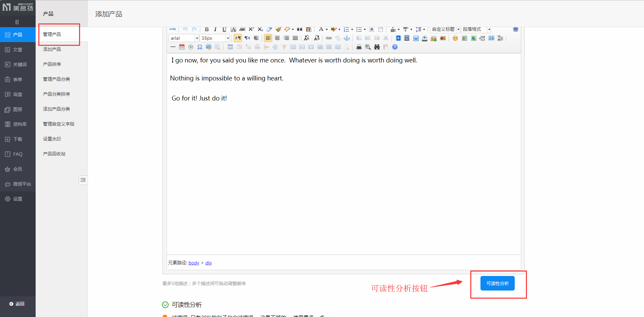Viewport: 644px width, 317px height.
Task: Open the font color picker A icon
Action: (321, 30)
